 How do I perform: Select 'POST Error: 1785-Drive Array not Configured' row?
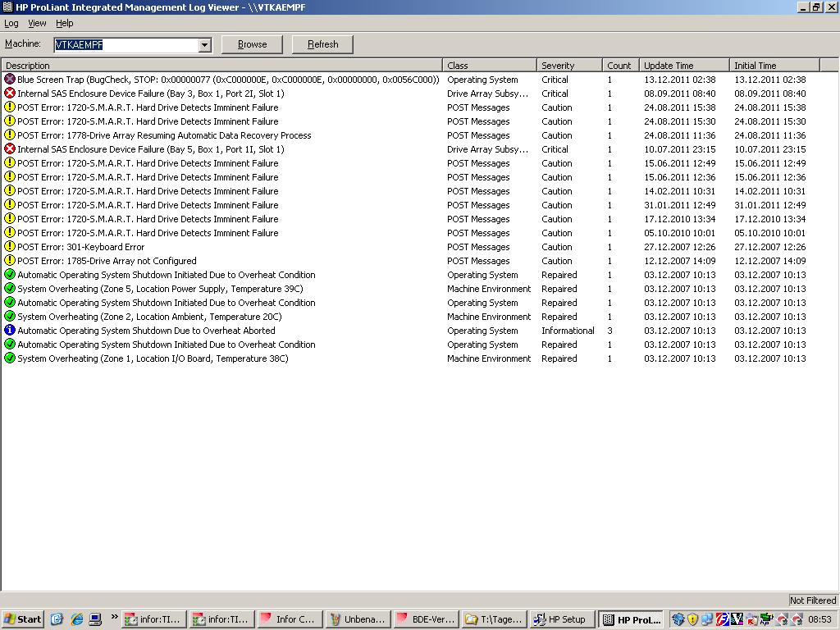107,261
